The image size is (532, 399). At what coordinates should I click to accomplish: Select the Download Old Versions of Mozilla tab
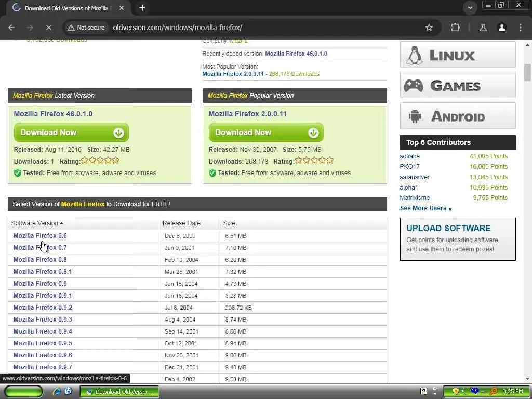click(x=66, y=8)
